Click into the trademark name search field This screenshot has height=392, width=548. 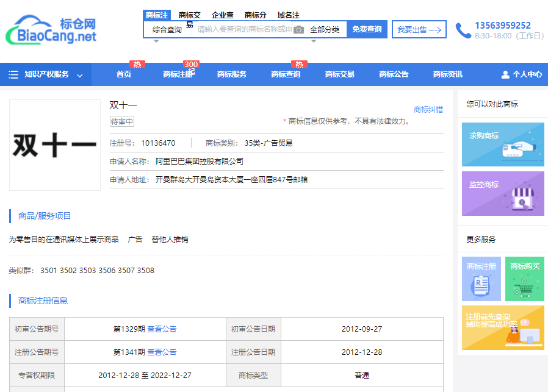243,30
